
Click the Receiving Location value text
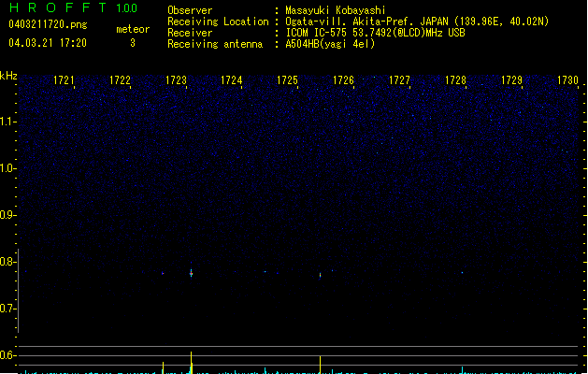[x=417, y=22]
